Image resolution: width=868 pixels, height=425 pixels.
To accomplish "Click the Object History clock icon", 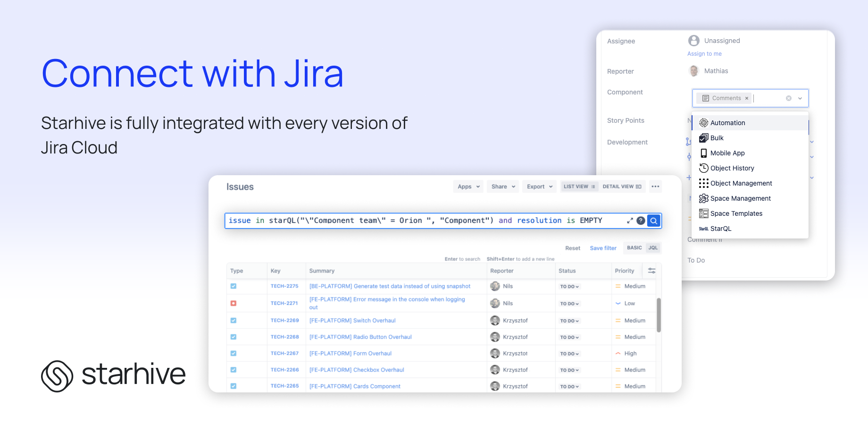I will 704,168.
